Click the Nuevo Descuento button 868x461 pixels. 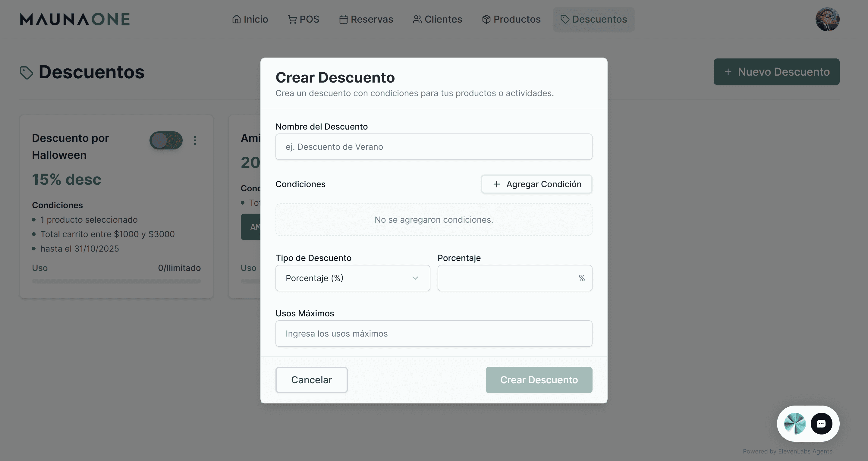point(776,71)
